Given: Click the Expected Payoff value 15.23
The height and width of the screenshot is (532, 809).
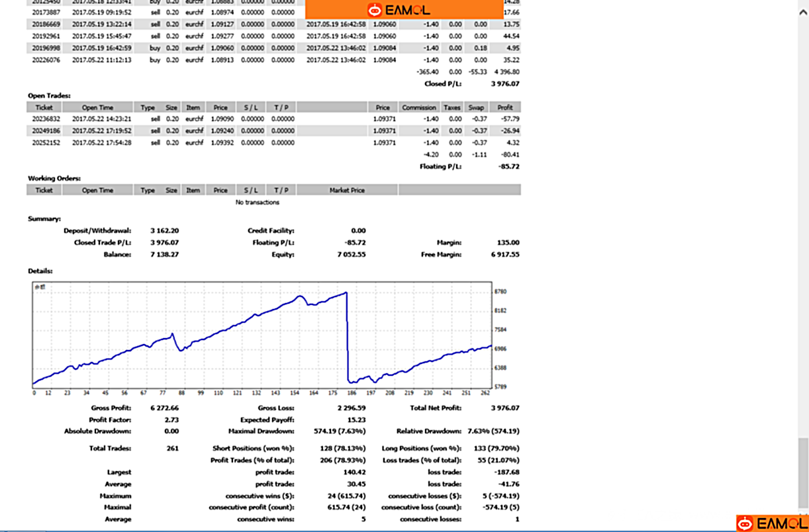Looking at the screenshot, I should click(356, 420).
